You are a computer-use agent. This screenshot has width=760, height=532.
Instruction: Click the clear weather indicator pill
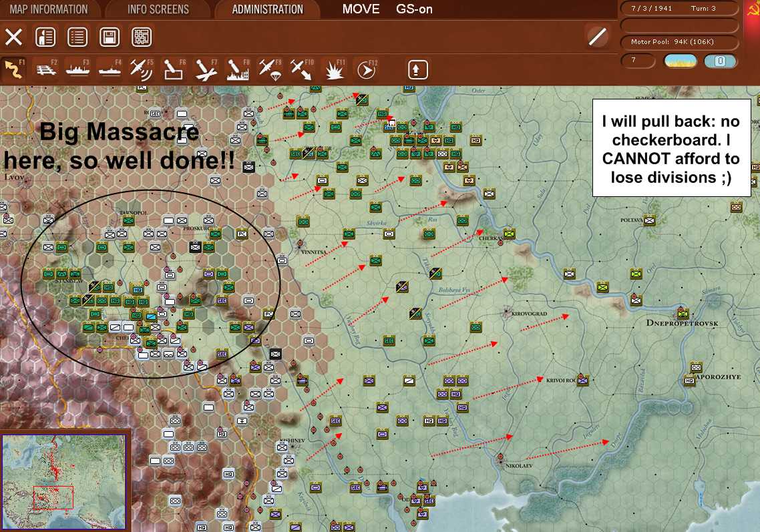point(680,61)
